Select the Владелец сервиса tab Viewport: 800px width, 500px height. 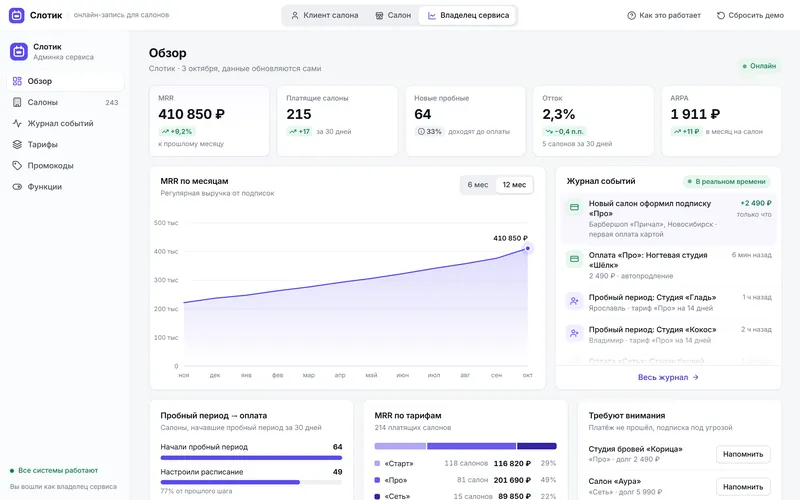pos(468,15)
